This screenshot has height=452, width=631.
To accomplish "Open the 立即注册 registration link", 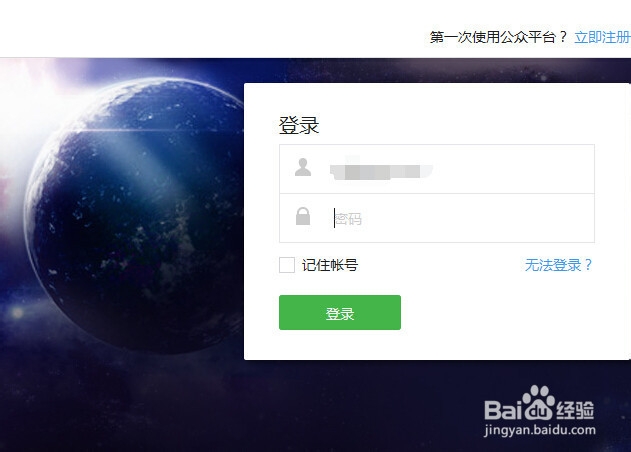I will [602, 37].
